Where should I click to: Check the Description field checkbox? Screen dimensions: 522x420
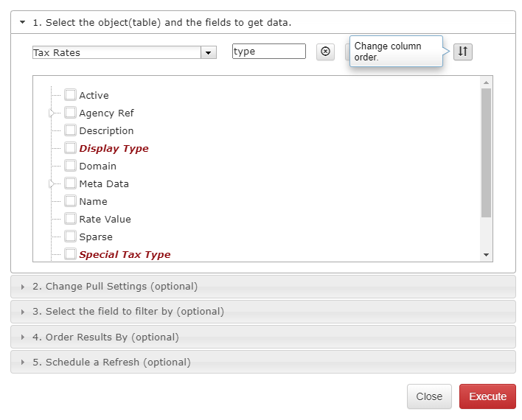pos(70,130)
